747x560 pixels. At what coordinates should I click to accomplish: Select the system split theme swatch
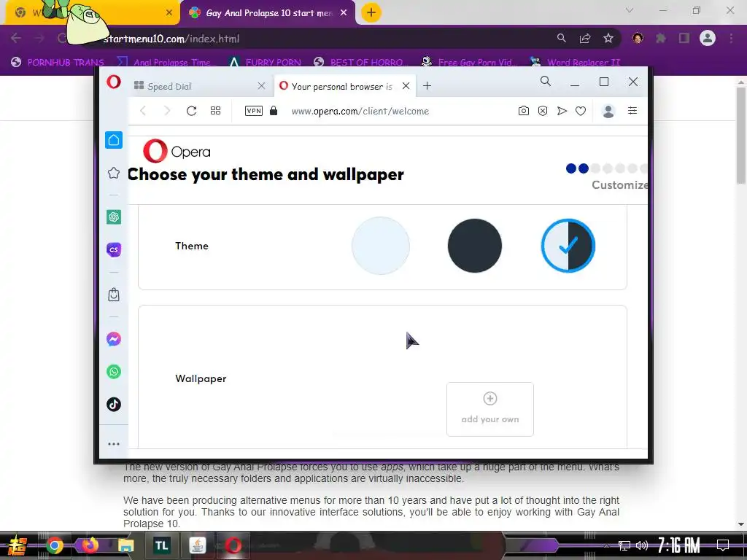click(x=568, y=246)
